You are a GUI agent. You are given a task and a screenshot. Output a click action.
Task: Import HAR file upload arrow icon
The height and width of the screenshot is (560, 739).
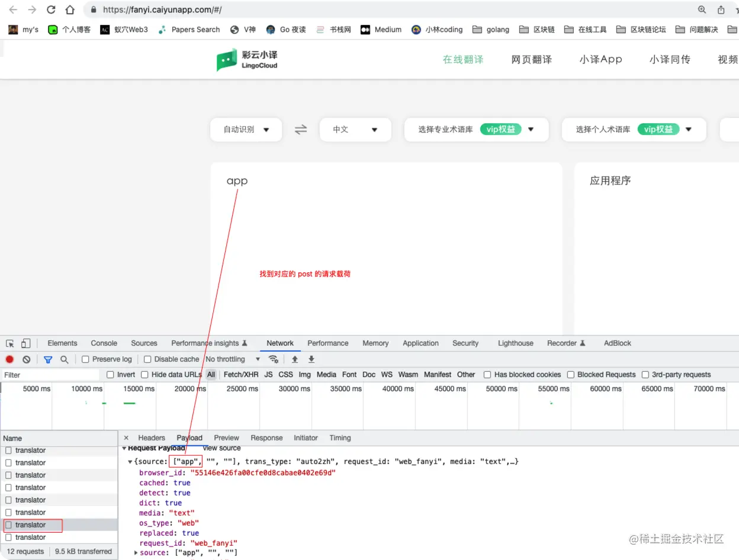(294, 359)
